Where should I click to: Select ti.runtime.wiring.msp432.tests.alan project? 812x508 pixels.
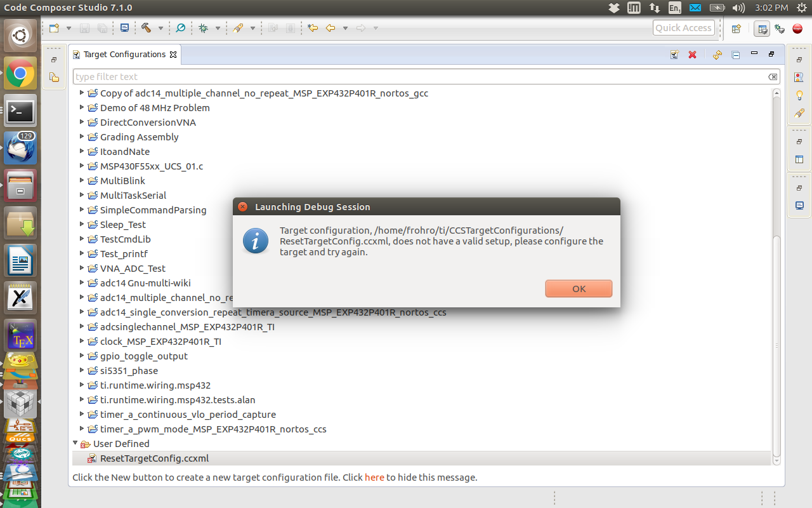coord(178,399)
